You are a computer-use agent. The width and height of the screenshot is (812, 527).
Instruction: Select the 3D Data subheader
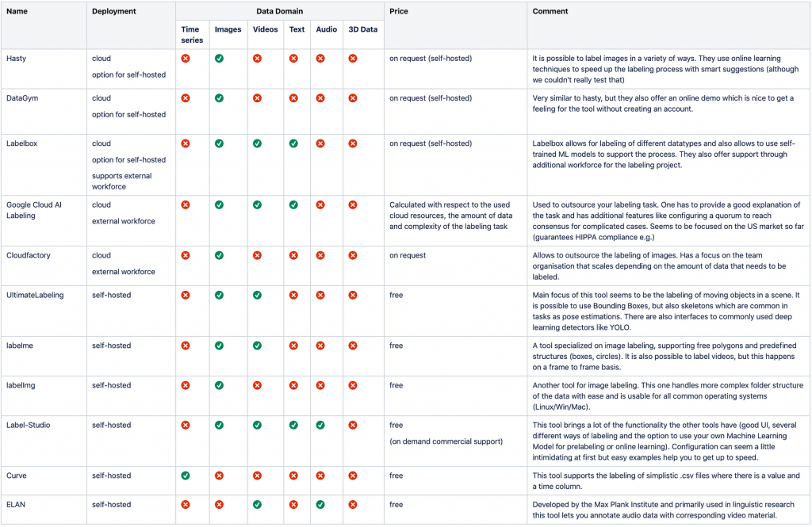coord(363,29)
